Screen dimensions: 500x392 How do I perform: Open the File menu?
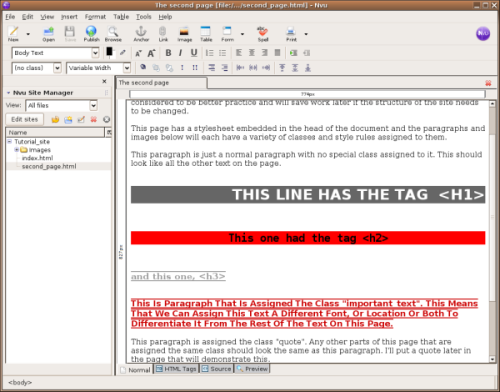tap(10, 17)
